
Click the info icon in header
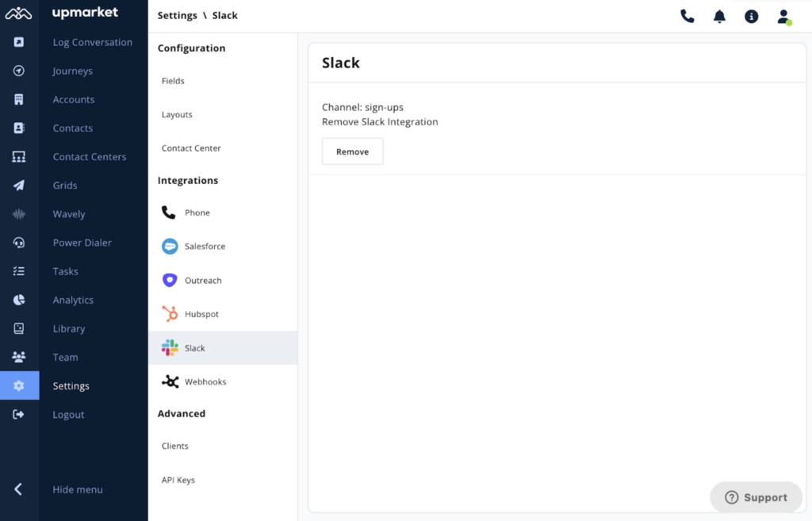tap(752, 17)
